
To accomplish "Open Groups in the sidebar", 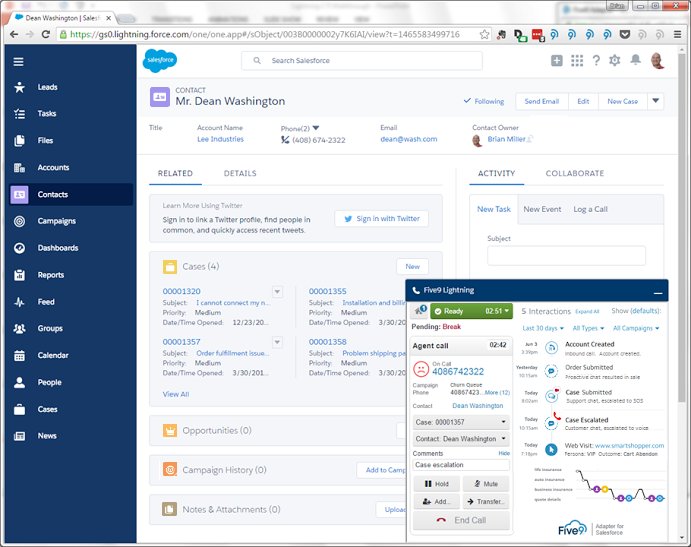I will 50,328.
